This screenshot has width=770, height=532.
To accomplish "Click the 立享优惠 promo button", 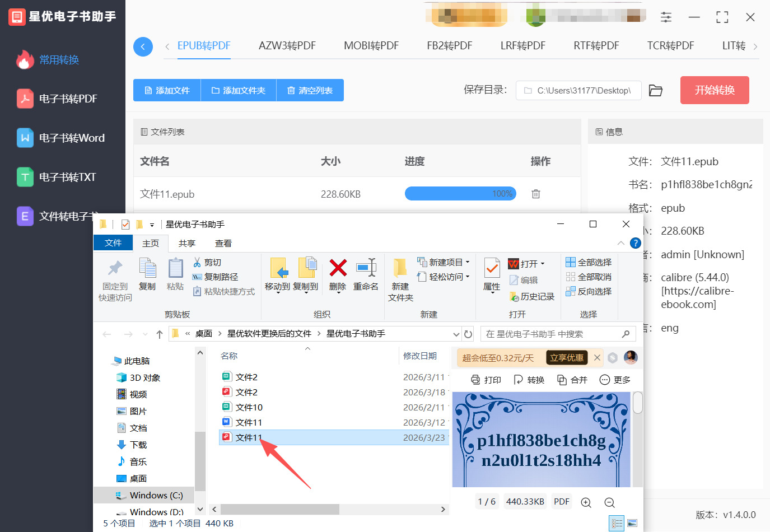I will [x=567, y=358].
